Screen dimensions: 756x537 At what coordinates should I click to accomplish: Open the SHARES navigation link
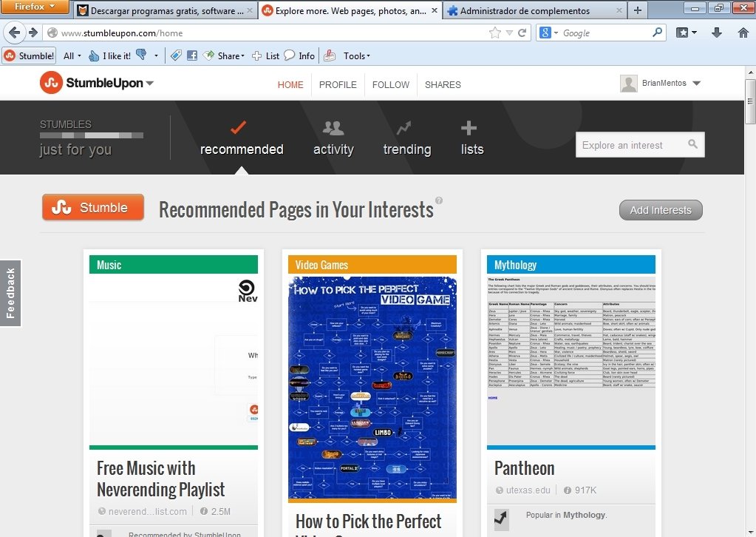[443, 85]
